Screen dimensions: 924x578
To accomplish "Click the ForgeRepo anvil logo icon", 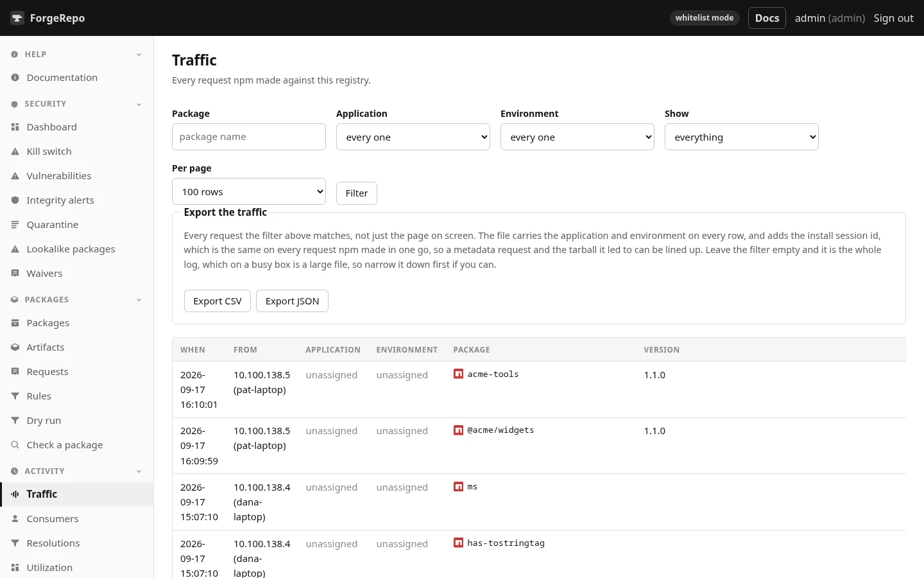I will tap(17, 18).
